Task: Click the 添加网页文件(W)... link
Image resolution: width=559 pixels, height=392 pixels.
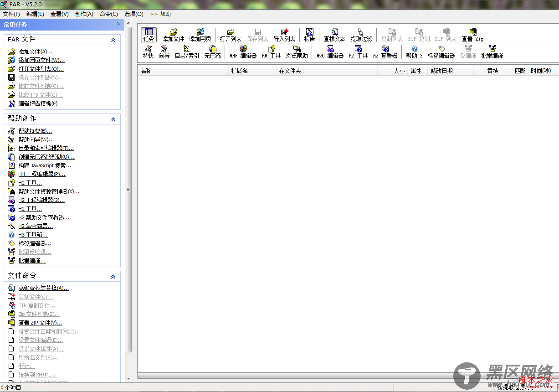Action: pyautogui.click(x=41, y=60)
